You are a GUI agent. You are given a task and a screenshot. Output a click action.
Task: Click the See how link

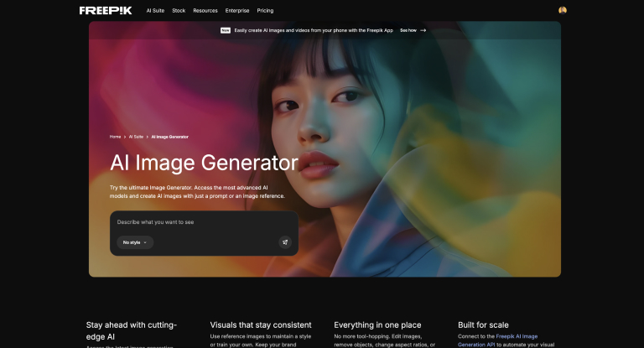408,30
